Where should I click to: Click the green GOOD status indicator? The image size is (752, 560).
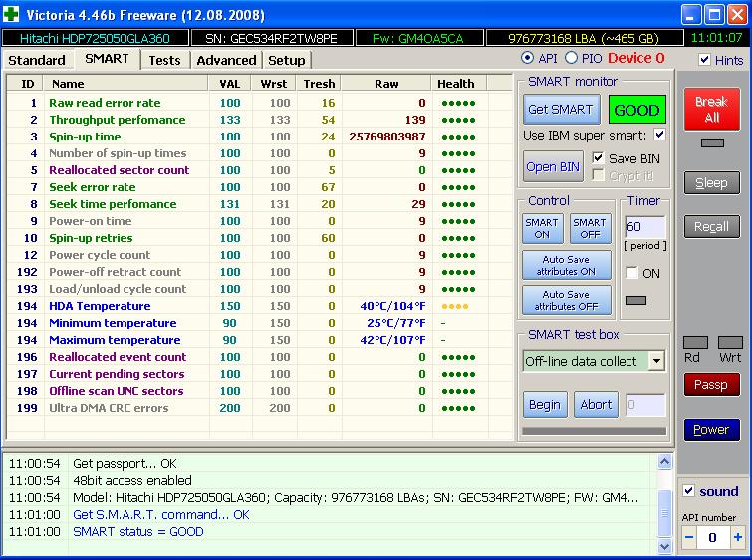point(636,110)
